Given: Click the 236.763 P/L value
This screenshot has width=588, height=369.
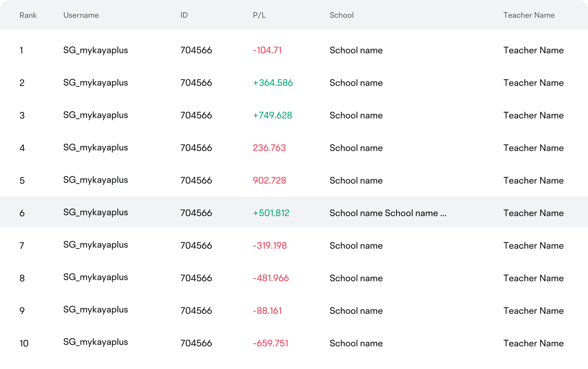Looking at the screenshot, I should tap(269, 148).
